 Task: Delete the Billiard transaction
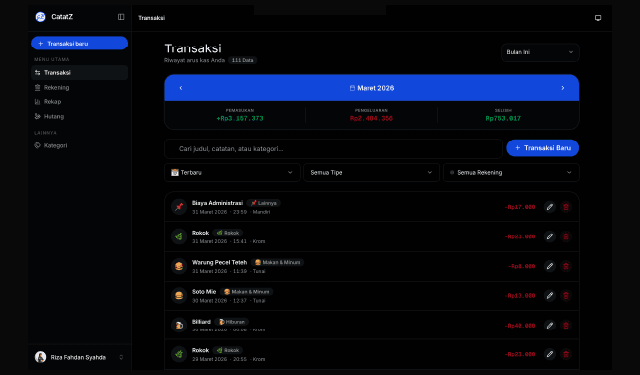[x=566, y=325]
